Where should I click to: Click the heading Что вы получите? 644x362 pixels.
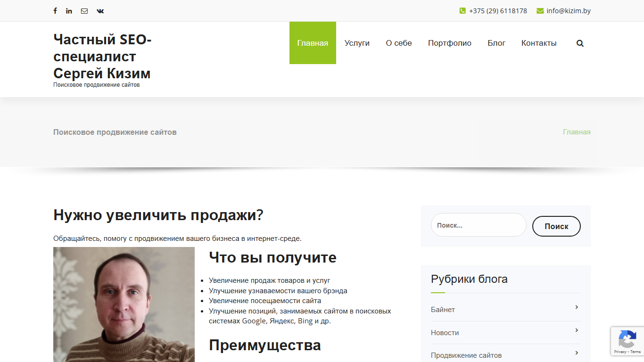tap(272, 257)
